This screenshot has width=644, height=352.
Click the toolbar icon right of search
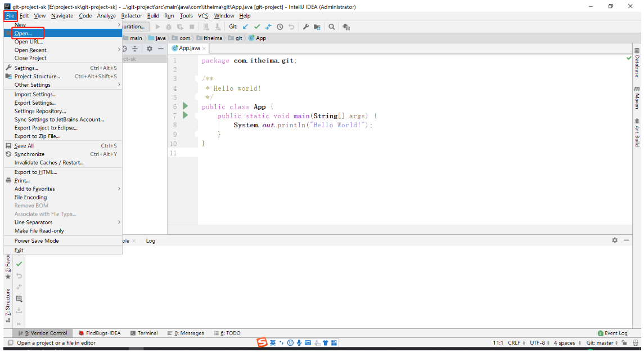pos(346,26)
